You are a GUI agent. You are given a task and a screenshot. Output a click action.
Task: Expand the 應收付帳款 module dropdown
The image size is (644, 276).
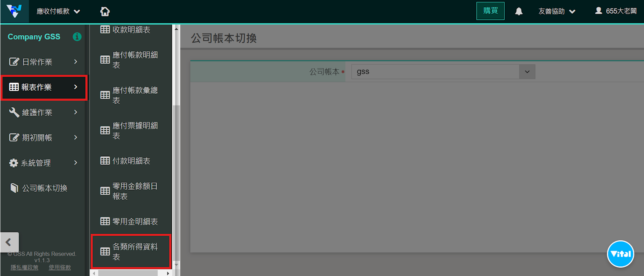[58, 11]
